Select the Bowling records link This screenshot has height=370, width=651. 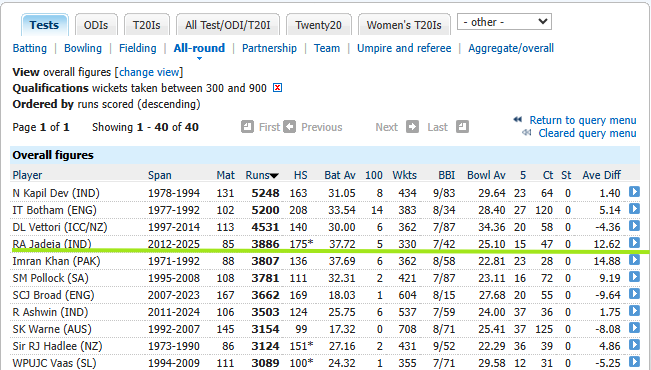coord(83,48)
